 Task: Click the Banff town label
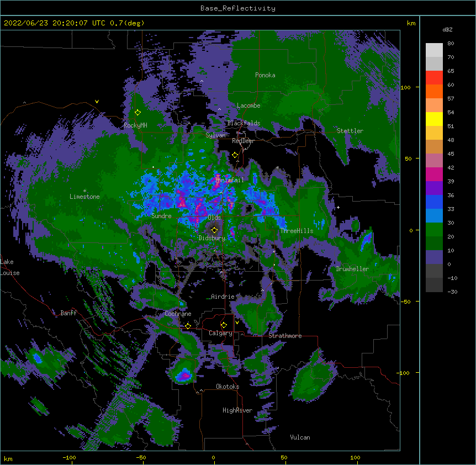point(68,313)
